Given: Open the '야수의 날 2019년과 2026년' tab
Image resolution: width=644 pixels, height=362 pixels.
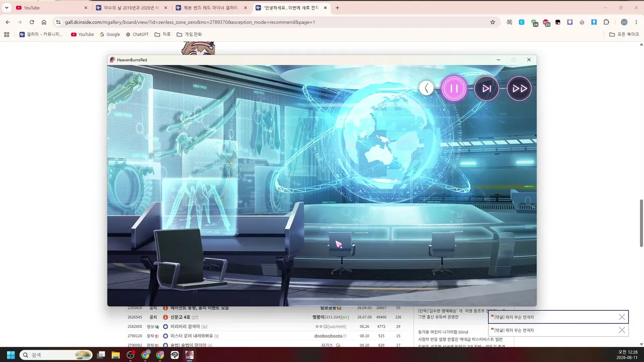Looking at the screenshot, I should pos(132,8).
